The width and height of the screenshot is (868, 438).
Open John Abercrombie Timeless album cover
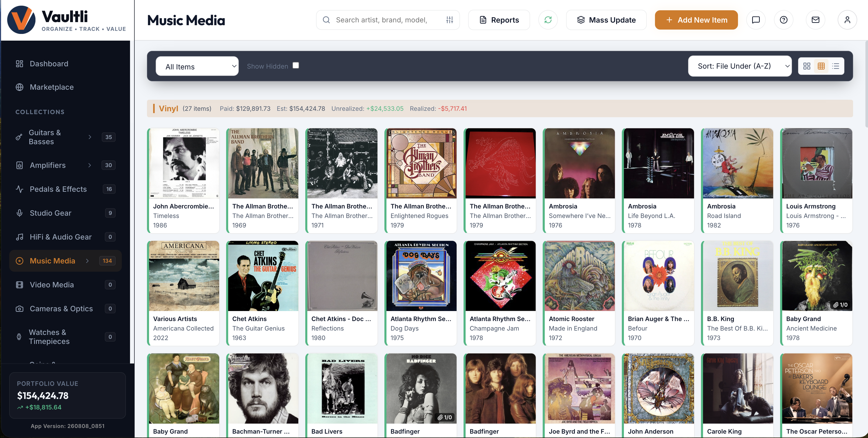point(184,163)
